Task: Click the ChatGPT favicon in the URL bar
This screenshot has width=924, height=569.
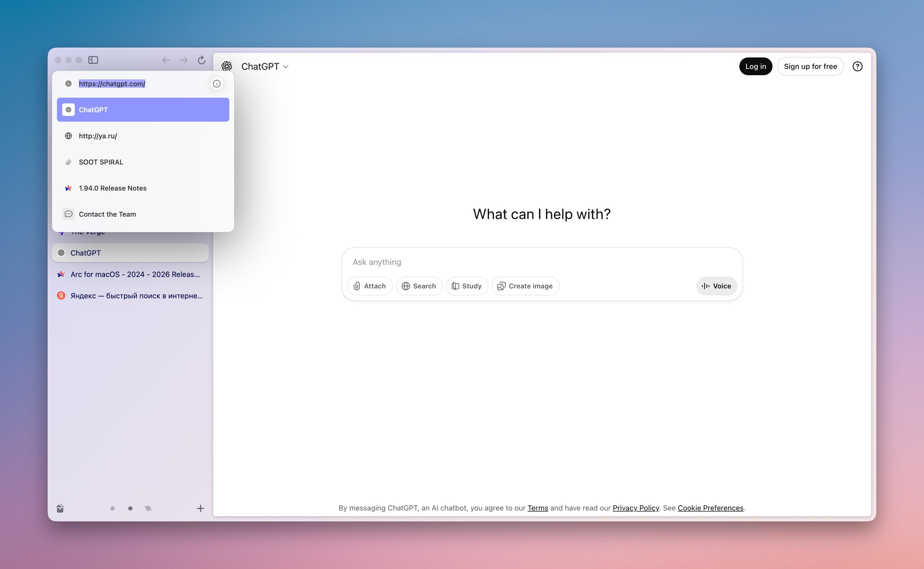Action: point(68,84)
